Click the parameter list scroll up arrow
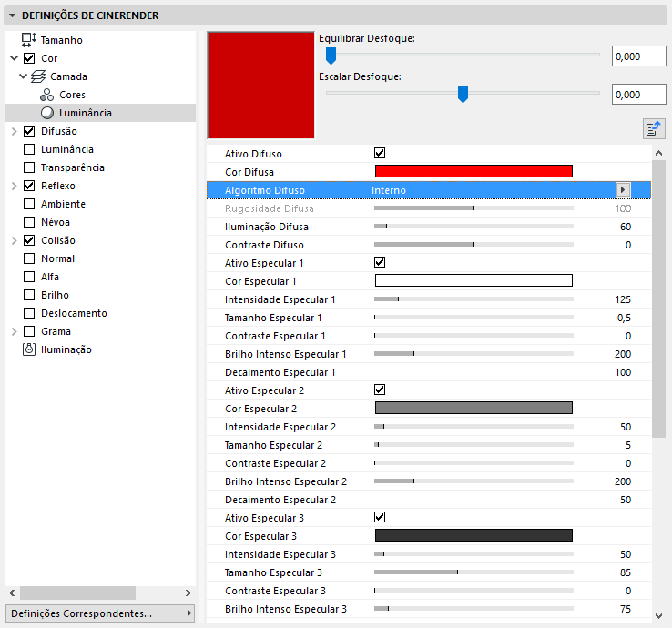 (x=658, y=153)
